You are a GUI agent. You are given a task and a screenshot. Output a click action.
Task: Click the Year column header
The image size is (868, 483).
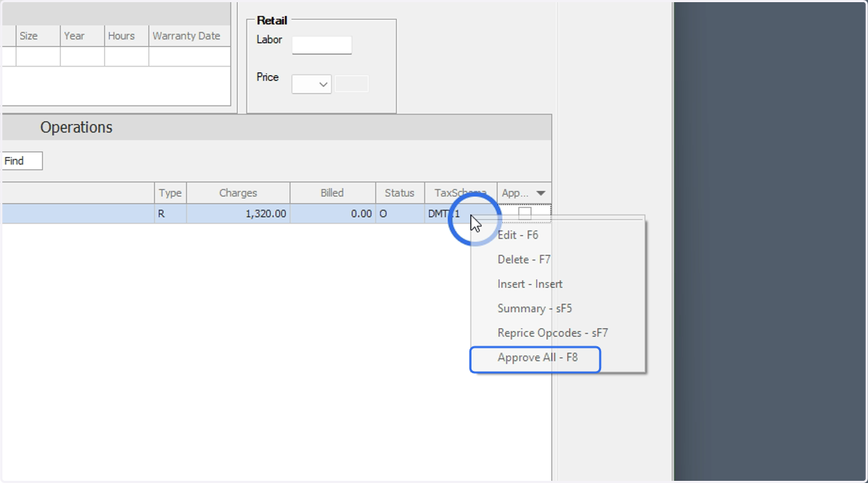point(82,36)
